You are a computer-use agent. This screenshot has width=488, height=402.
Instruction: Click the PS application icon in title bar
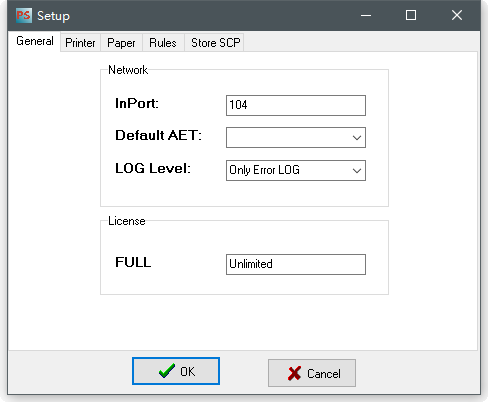tap(24, 15)
